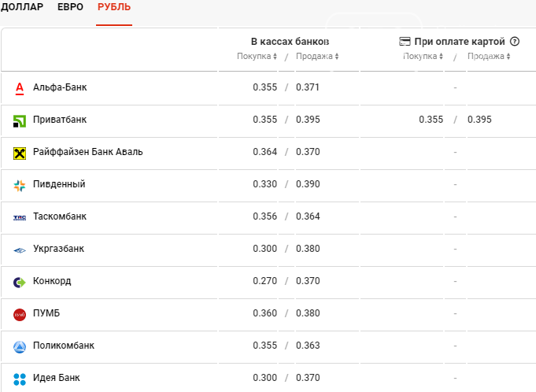Click Таскомбанк selling rate 0.364
Screen dimensions: 536x392
(x=308, y=216)
